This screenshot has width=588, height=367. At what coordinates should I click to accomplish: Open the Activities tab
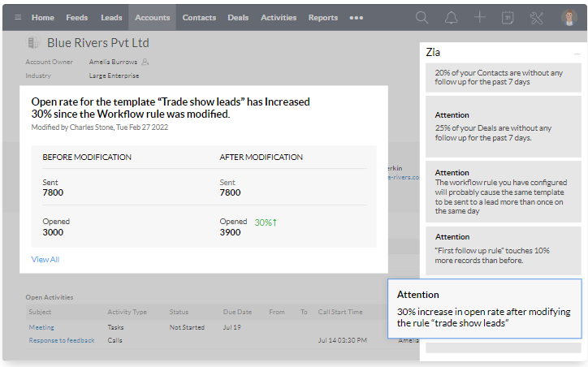pos(279,18)
